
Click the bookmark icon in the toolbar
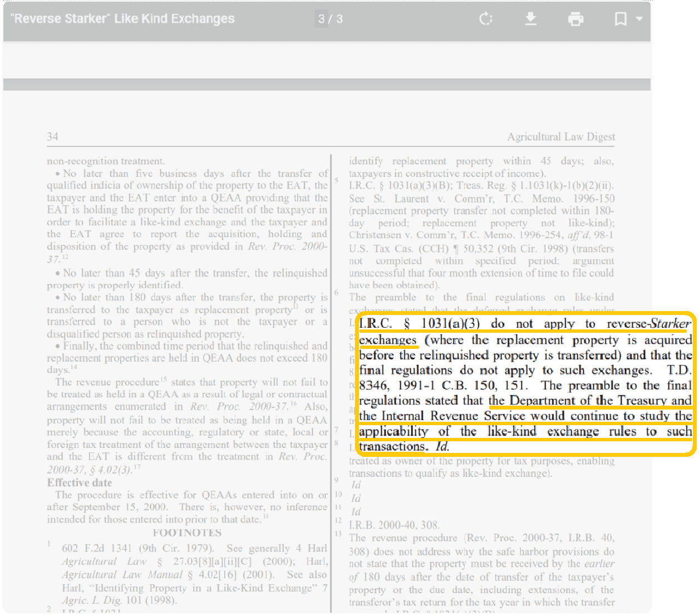pyautogui.click(x=620, y=19)
